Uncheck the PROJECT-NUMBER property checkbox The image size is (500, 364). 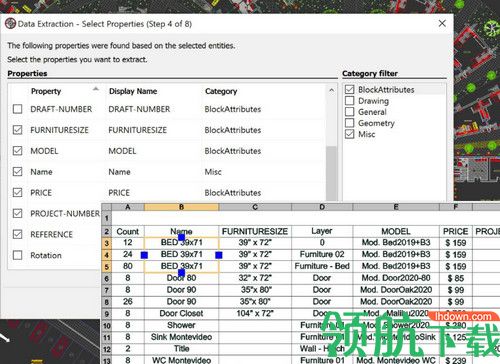coord(17,213)
